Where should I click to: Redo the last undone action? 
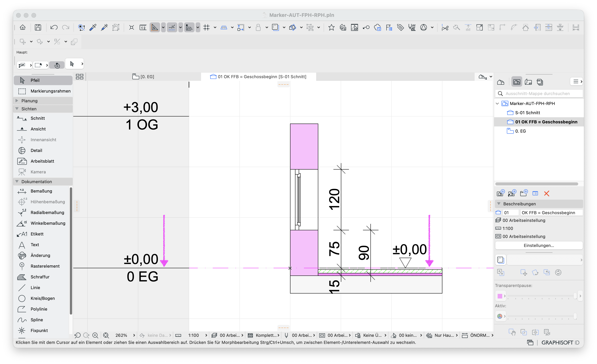coord(66,27)
